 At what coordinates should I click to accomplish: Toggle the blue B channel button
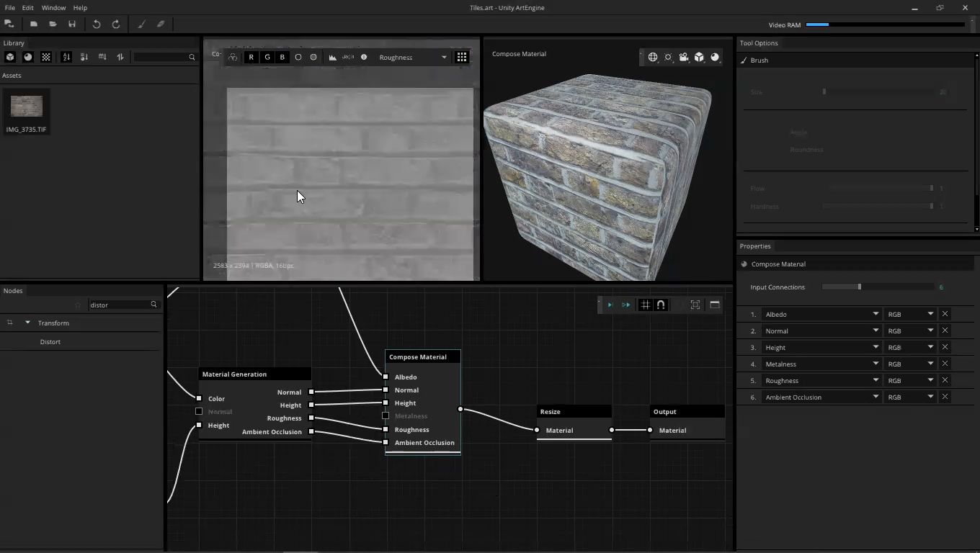(282, 57)
